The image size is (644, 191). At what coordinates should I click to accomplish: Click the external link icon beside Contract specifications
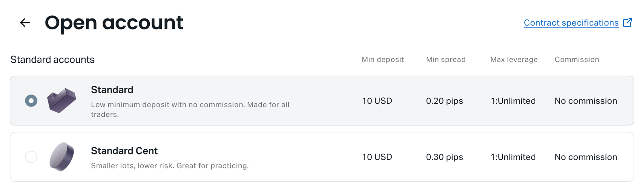pyautogui.click(x=627, y=23)
